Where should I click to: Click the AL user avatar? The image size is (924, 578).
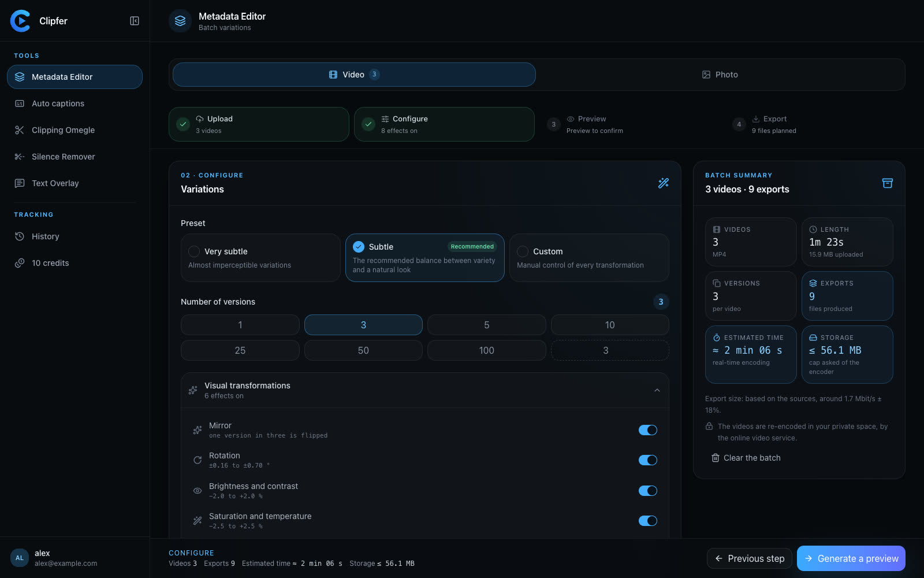coord(20,558)
